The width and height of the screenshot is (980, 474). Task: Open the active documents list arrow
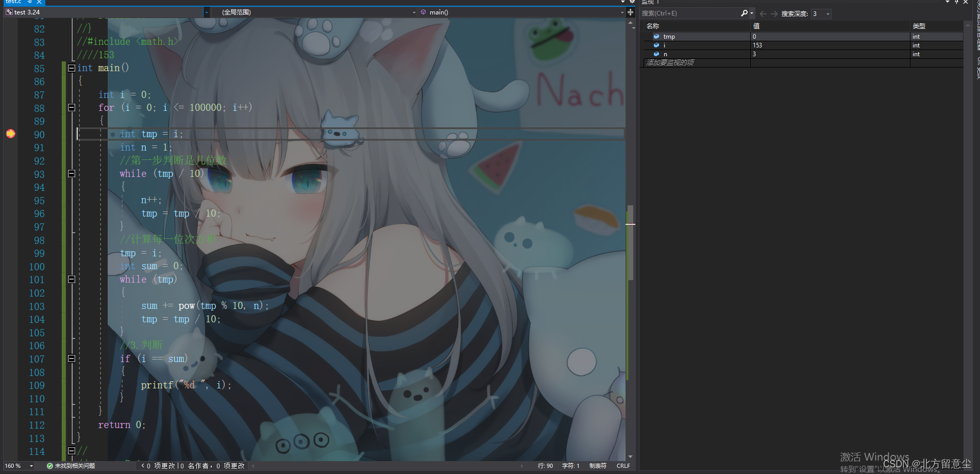(x=623, y=2)
